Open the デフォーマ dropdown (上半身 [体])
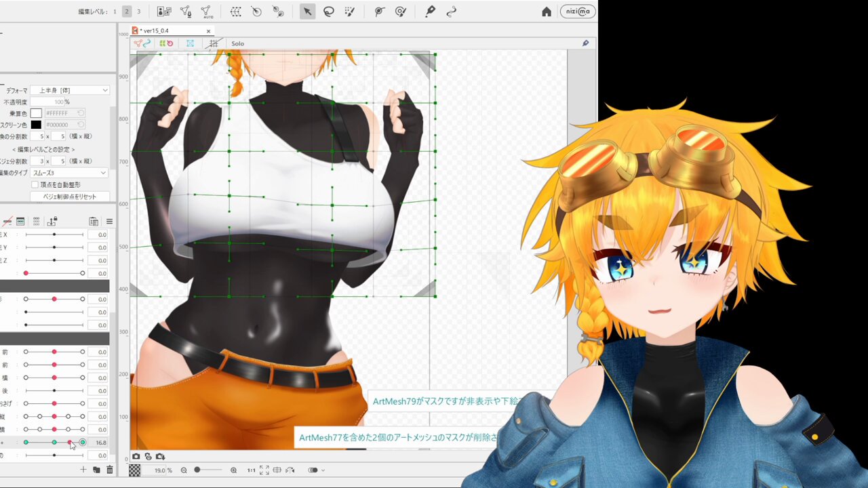868x488 pixels. [70, 90]
